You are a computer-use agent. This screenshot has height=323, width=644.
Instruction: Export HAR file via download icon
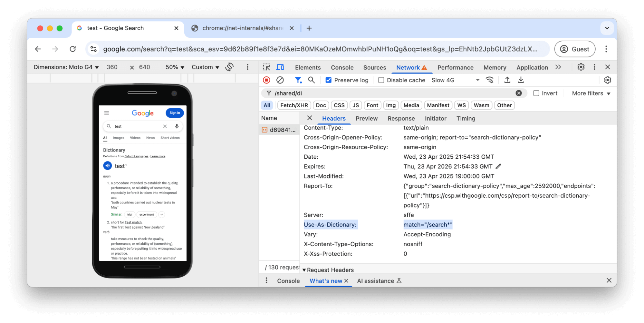click(521, 80)
